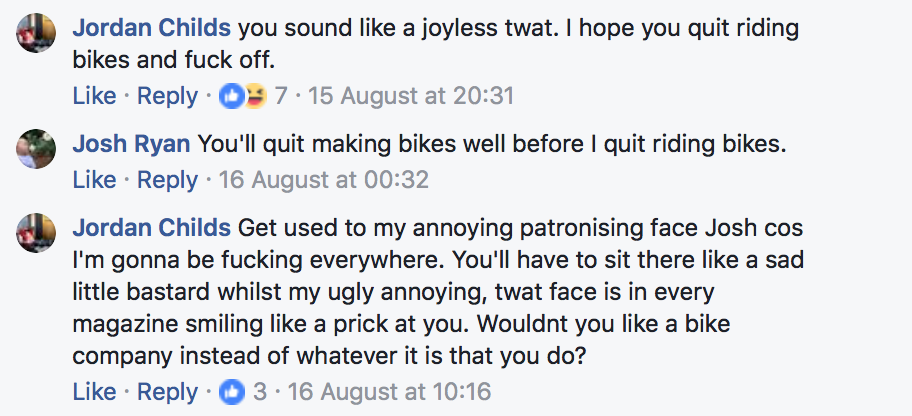Image resolution: width=912 pixels, height=416 pixels.
Task: Reply to the comment from 15 August at 20:31
Action: (x=167, y=97)
